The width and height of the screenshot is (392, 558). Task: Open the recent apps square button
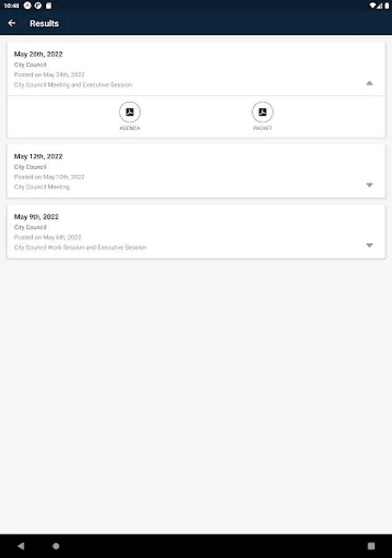pos(371,546)
